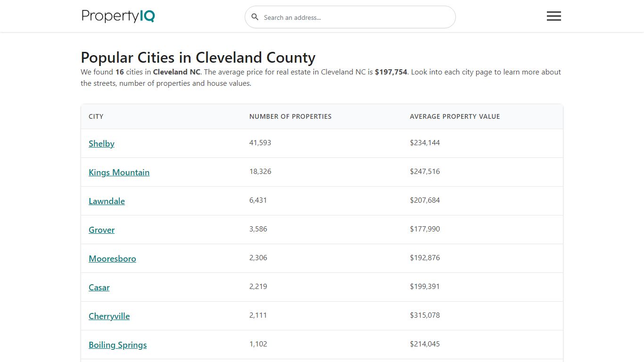This screenshot has height=362, width=644.
Task: Select Shelby's property count 41,593
Action: pyautogui.click(x=260, y=143)
